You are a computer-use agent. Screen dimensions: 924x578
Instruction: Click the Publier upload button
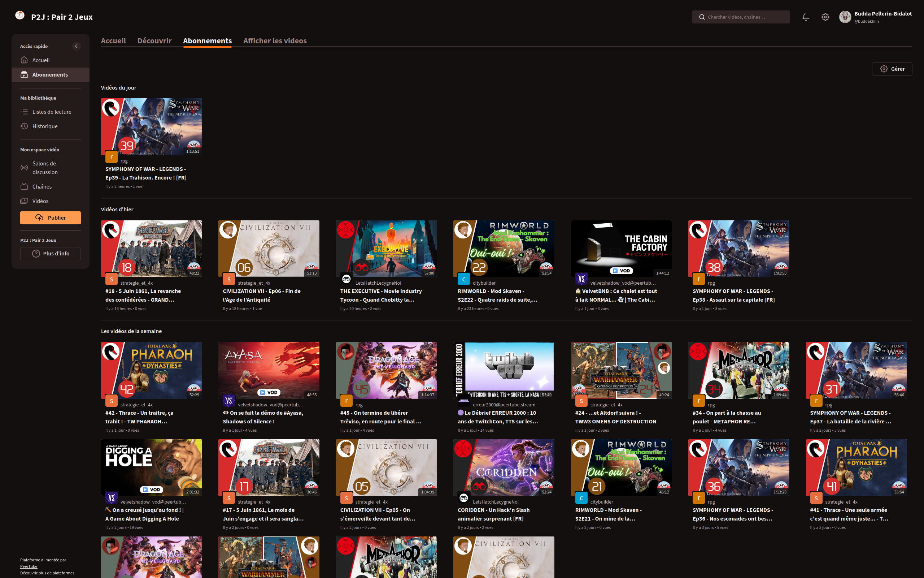[51, 217]
